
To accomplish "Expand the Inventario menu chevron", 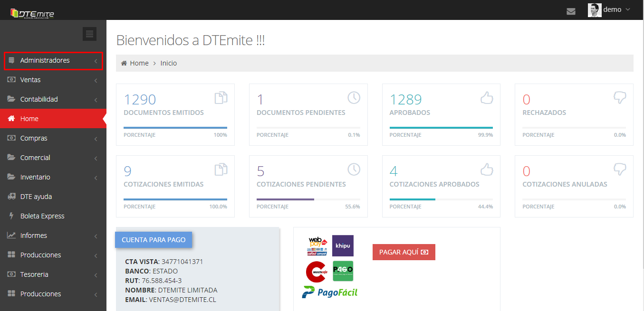I will (x=96, y=178).
